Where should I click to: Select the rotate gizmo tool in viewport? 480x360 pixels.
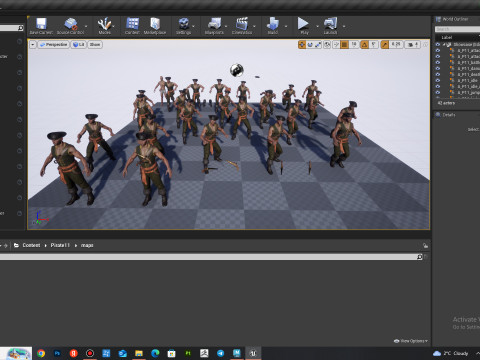click(310, 44)
